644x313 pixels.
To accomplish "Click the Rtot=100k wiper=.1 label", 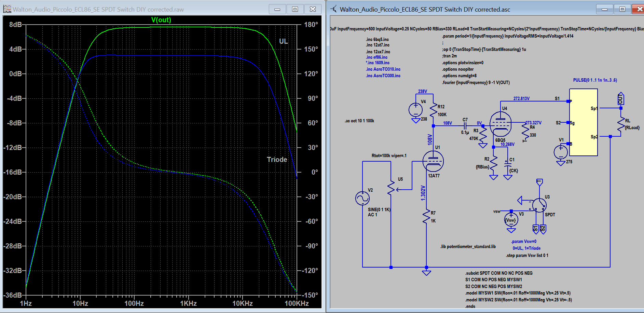I will point(389,156).
